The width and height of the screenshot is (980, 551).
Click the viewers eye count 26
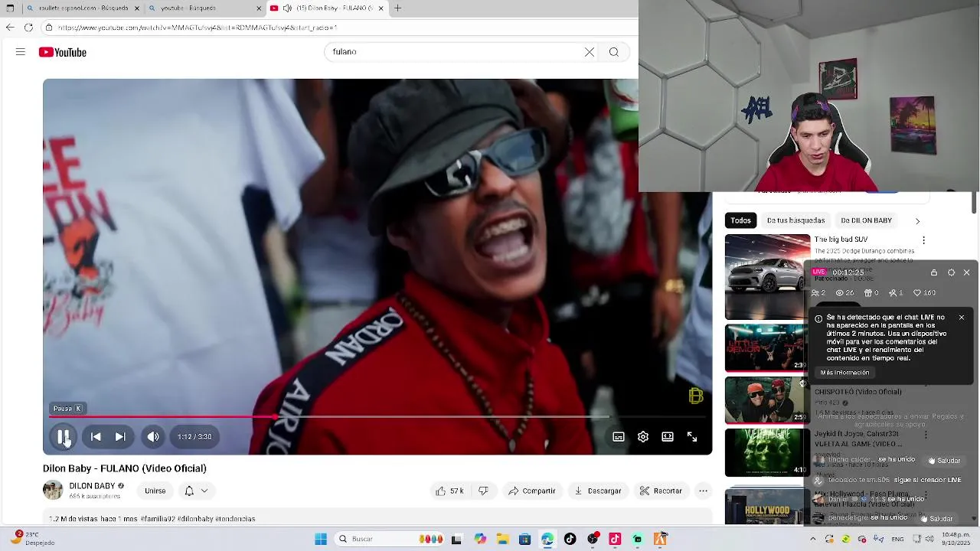pos(844,293)
